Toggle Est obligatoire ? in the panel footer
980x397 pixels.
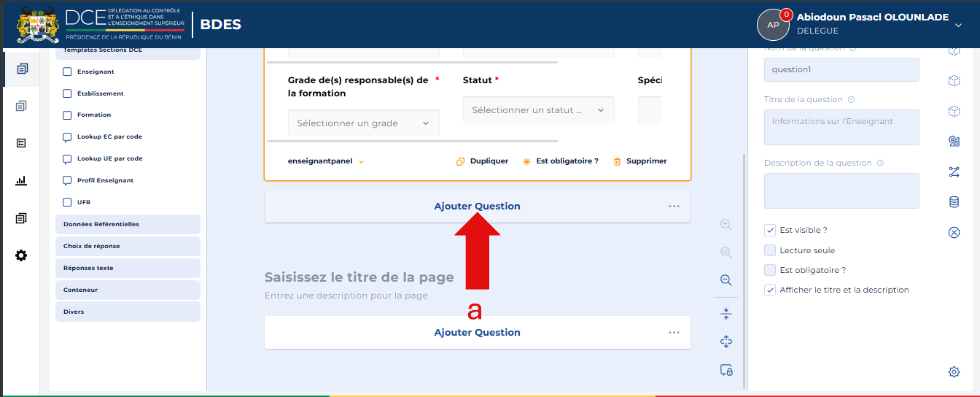tap(561, 161)
